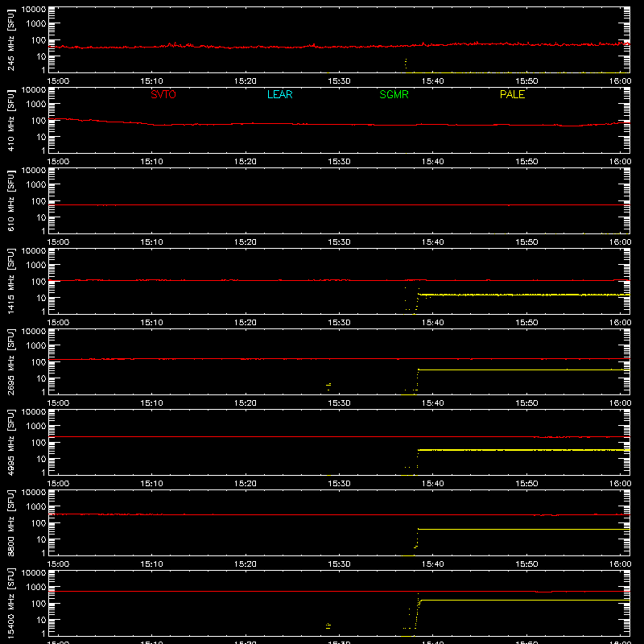Click the 1000 y-tick of 410 MHz panel

[36, 105]
